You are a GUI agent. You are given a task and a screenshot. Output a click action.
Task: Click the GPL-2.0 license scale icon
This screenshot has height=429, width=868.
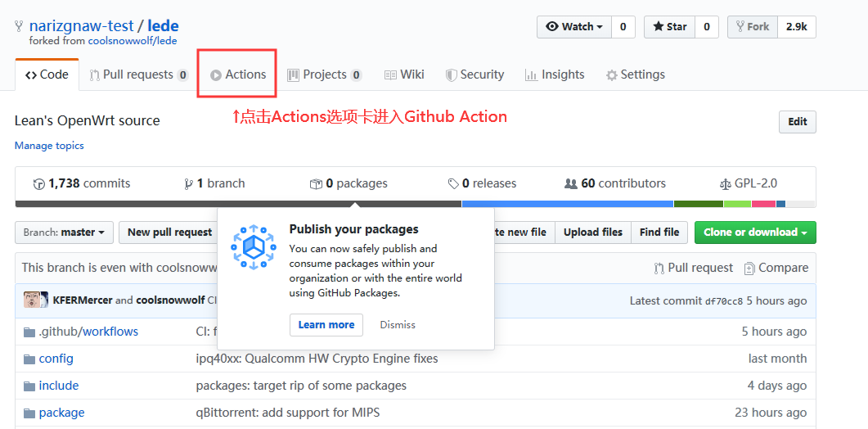pyautogui.click(x=726, y=184)
